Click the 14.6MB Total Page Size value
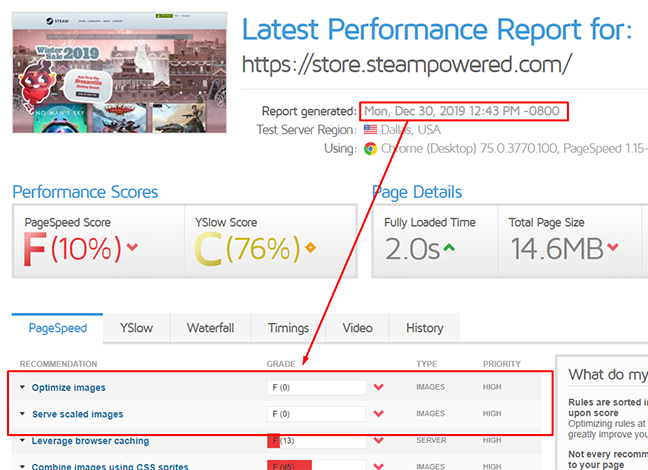The image size is (648, 470). click(x=557, y=249)
